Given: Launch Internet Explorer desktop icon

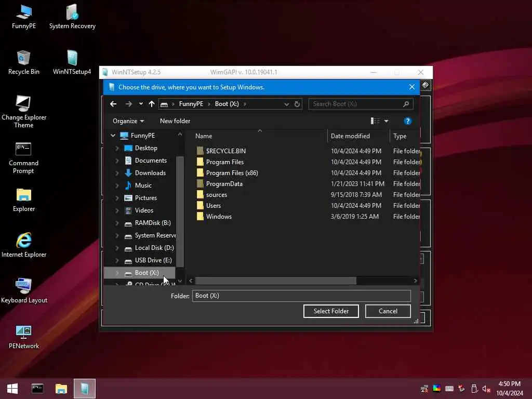Looking at the screenshot, I should 24,245.
